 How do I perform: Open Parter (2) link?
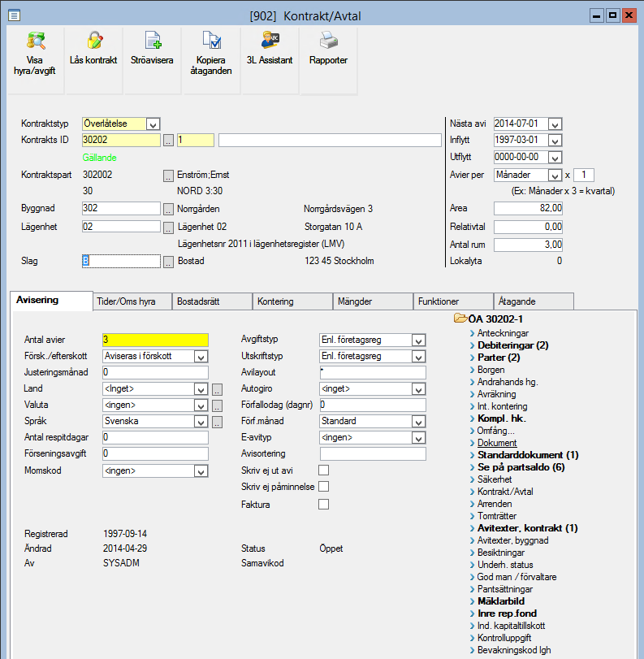pos(499,358)
